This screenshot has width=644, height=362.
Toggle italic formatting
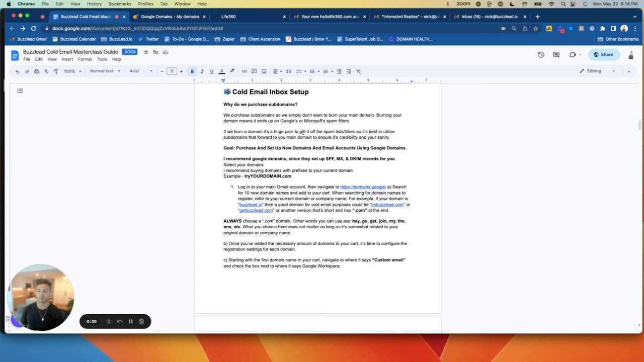(x=202, y=71)
